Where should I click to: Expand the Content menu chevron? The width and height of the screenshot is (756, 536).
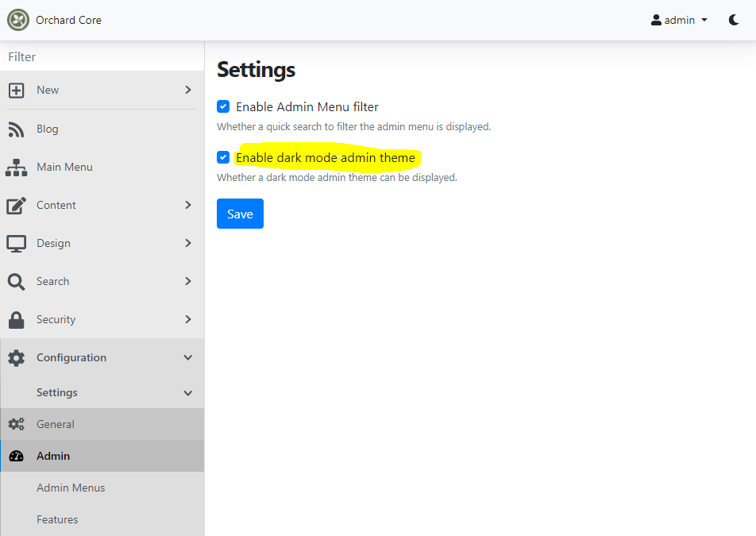[188, 206]
